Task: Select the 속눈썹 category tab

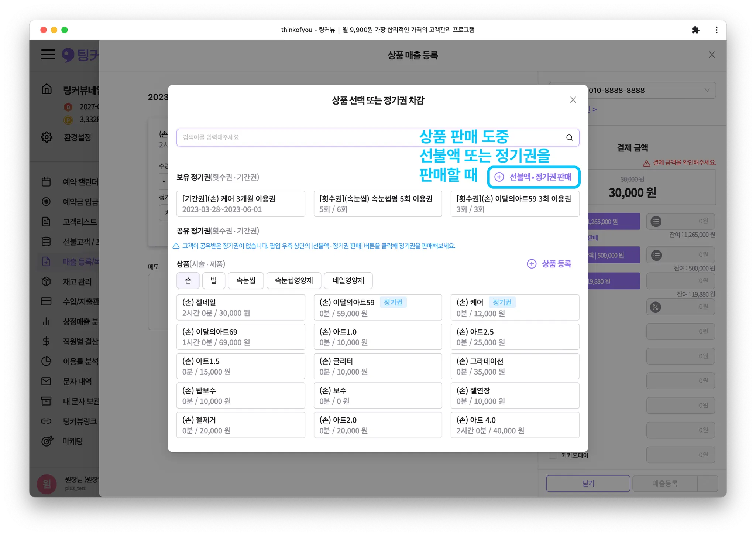Action: (246, 281)
